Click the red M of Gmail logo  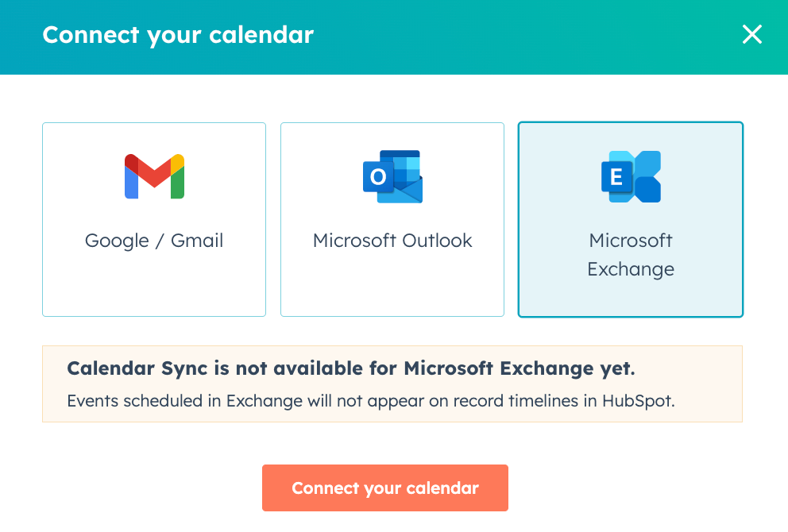pyautogui.click(x=154, y=170)
